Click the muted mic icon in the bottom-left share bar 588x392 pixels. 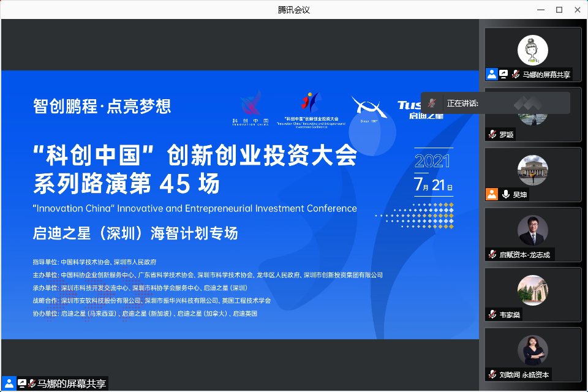[32, 383]
